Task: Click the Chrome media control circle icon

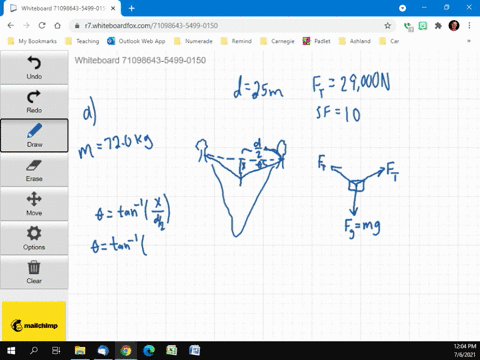Action: [x=402, y=8]
